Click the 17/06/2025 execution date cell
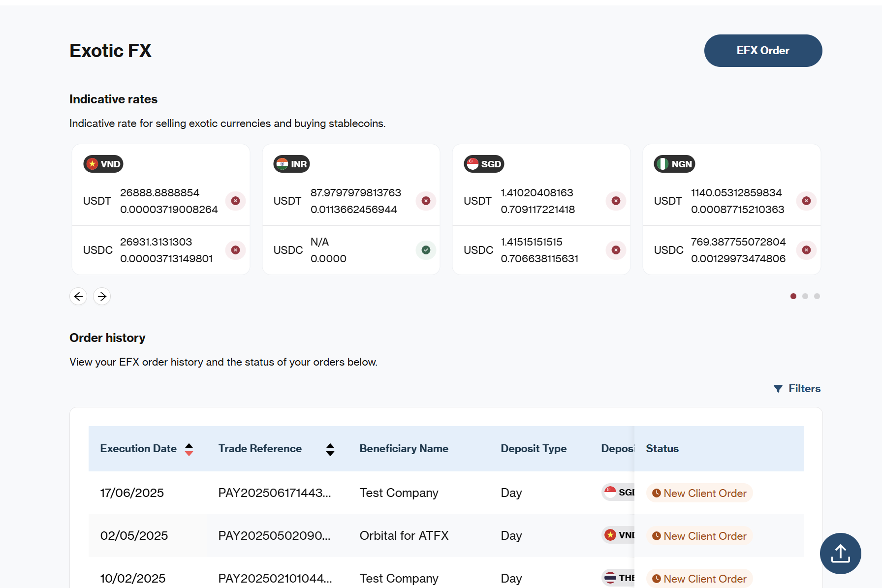The image size is (882, 588). [x=132, y=493]
